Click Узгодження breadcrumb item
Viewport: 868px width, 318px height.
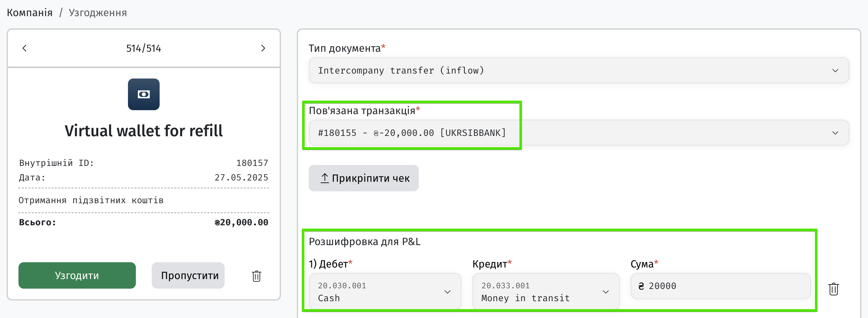point(98,13)
